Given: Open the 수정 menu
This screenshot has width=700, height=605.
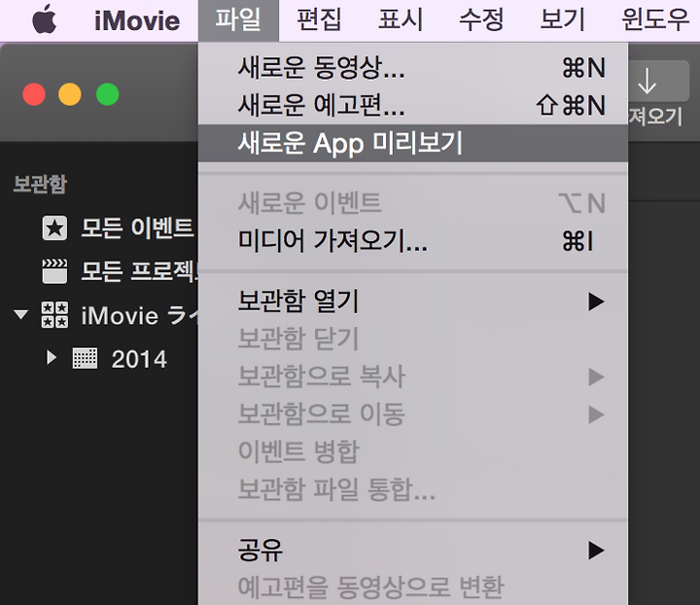Looking at the screenshot, I should (x=481, y=20).
